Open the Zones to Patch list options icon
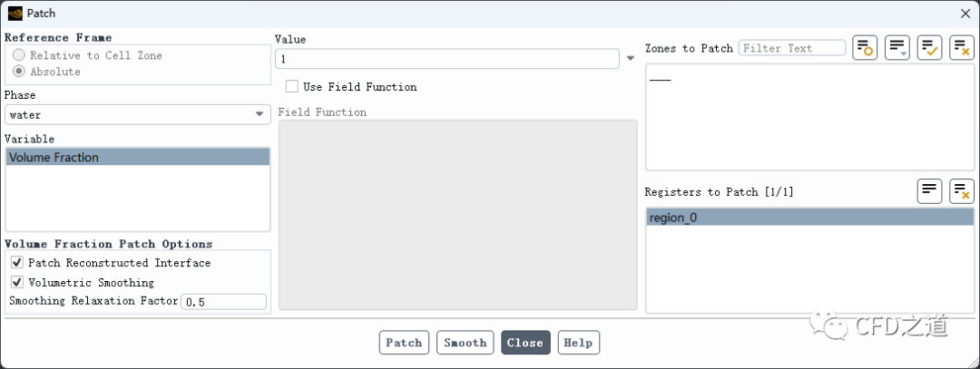 (897, 48)
